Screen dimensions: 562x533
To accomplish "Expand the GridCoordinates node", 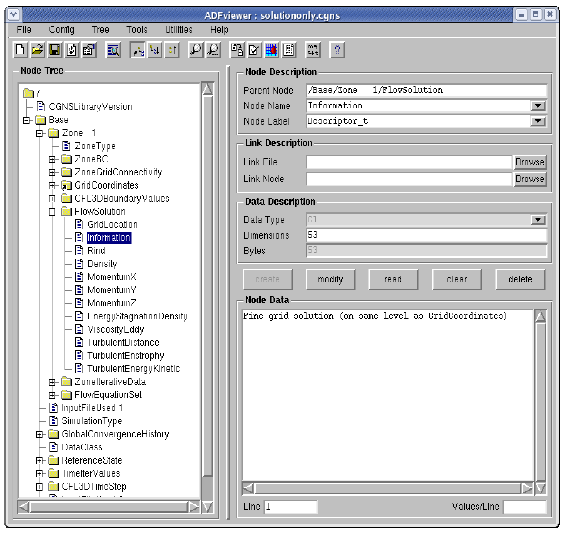I will point(52,186).
